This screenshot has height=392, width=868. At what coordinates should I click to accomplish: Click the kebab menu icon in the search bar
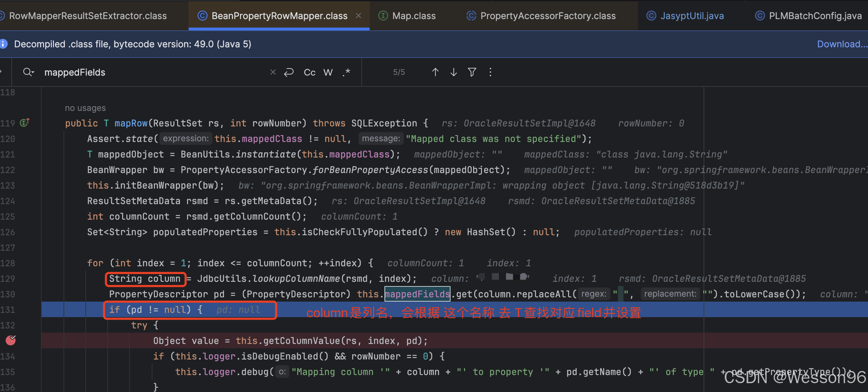pyautogui.click(x=490, y=72)
